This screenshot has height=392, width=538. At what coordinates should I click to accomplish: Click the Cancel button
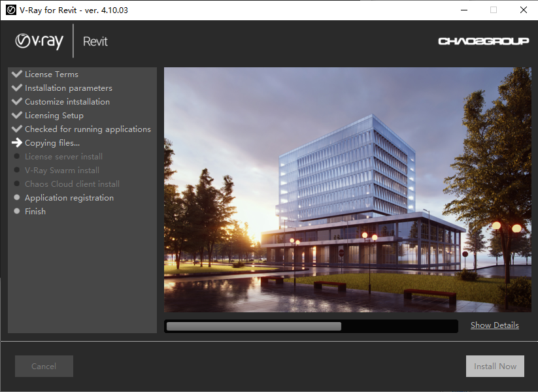[44, 367]
